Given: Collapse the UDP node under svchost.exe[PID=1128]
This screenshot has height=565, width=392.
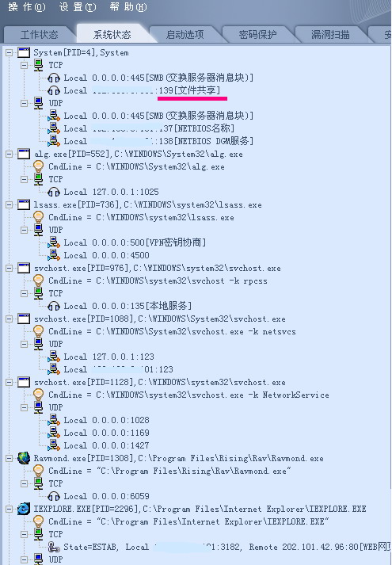Looking at the screenshot, I should [x=24, y=407].
